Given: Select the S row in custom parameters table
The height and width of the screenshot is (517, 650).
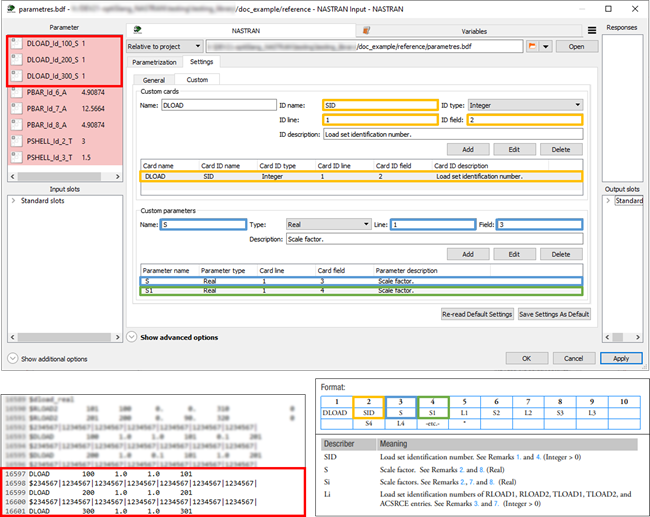Looking at the screenshot, I should click(361, 281).
